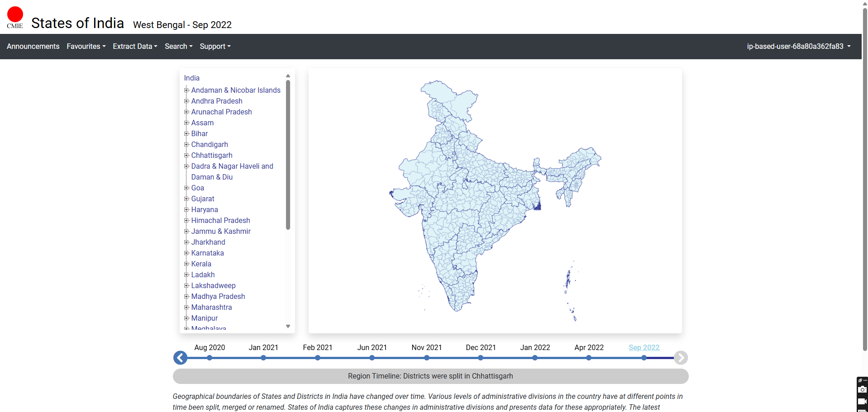Image resolution: width=868 pixels, height=412 pixels.
Task: Open the Search menu
Action: tap(178, 47)
